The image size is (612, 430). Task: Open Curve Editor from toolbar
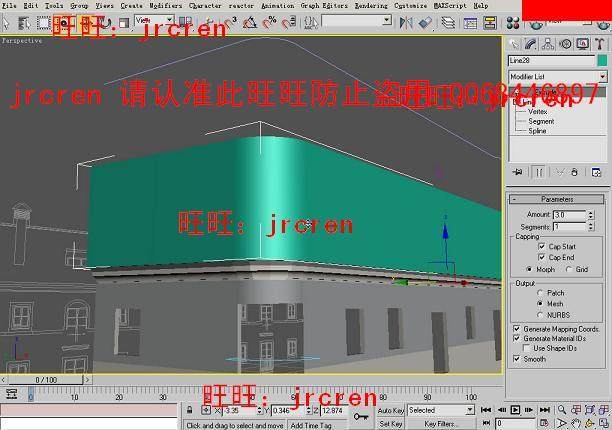point(470,23)
